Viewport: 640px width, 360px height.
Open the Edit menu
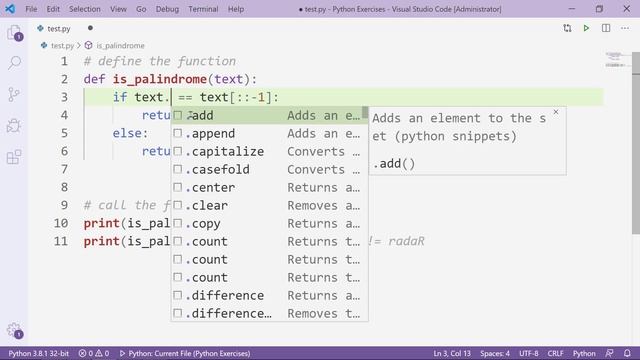(53, 9)
